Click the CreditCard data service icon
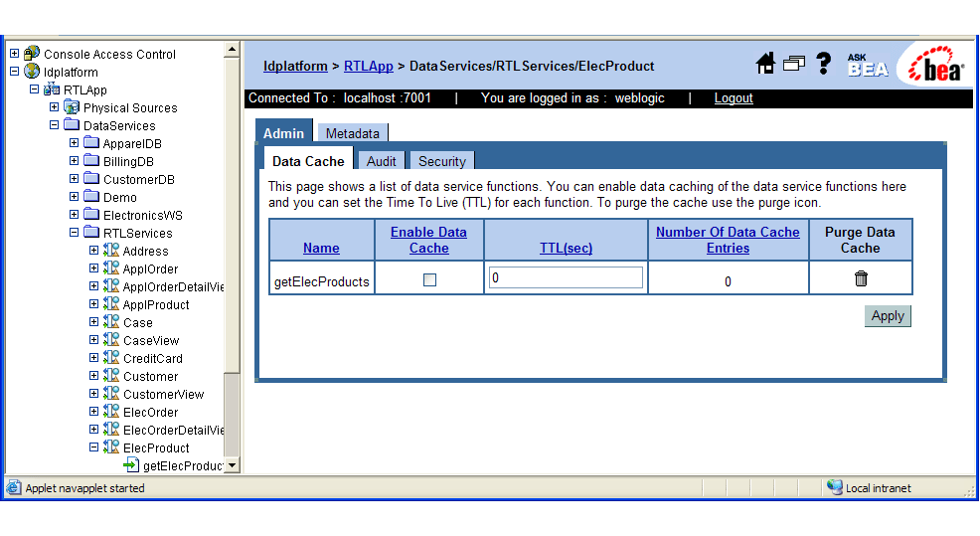 pos(111,358)
